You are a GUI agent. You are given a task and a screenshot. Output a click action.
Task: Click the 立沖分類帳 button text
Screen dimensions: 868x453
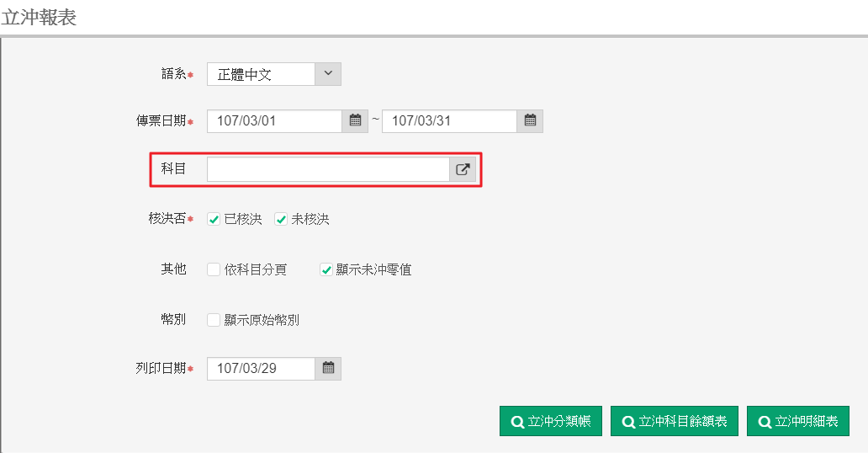tap(559, 422)
